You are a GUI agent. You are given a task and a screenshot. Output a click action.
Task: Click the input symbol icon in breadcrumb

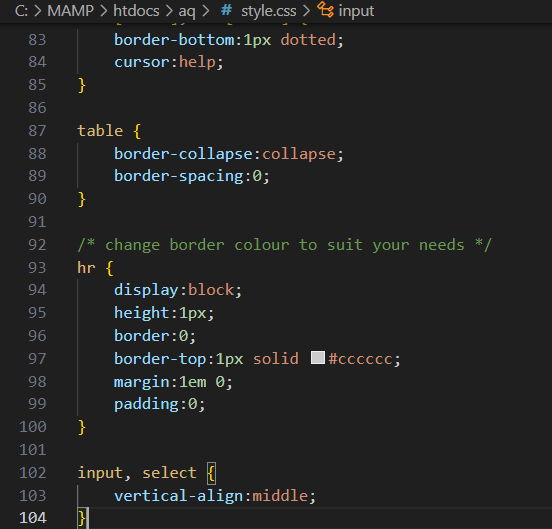click(x=325, y=10)
